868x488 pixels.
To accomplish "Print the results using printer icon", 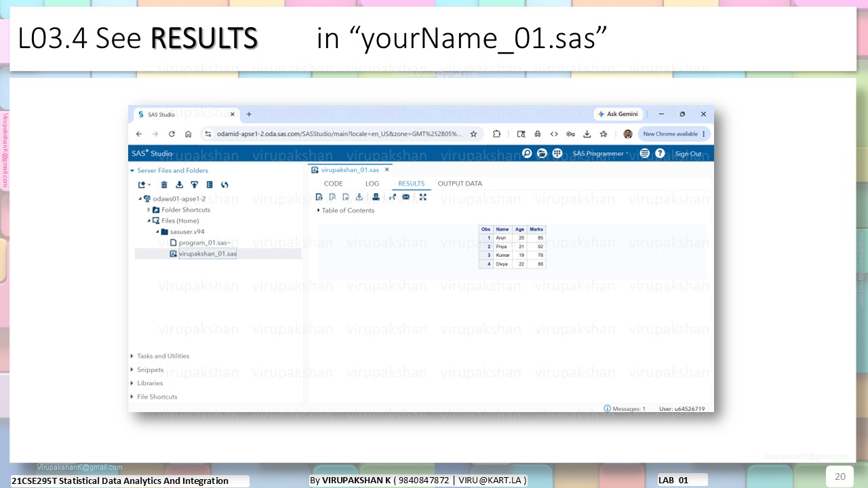I will pos(376,197).
